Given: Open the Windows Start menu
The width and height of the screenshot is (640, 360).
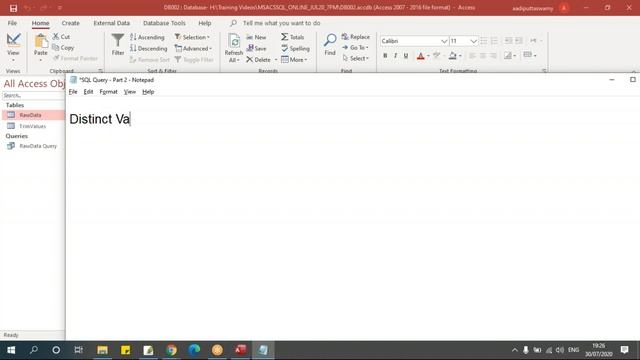Looking at the screenshot, I should pos(11,350).
